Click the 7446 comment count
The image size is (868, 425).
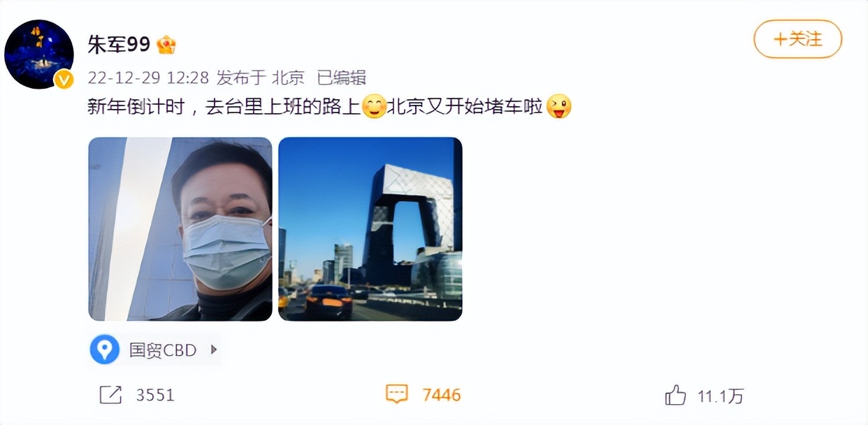[x=442, y=395]
